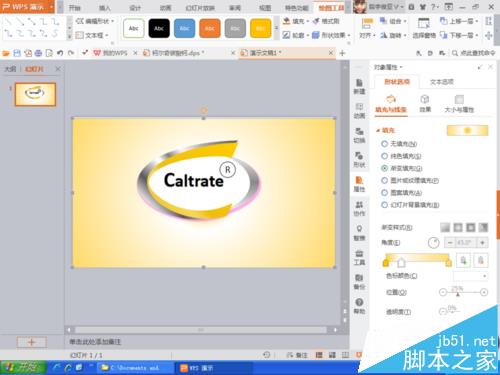Click the Save icon in quick toolbar
This screenshot has width=500, height=375.
tap(17, 53)
